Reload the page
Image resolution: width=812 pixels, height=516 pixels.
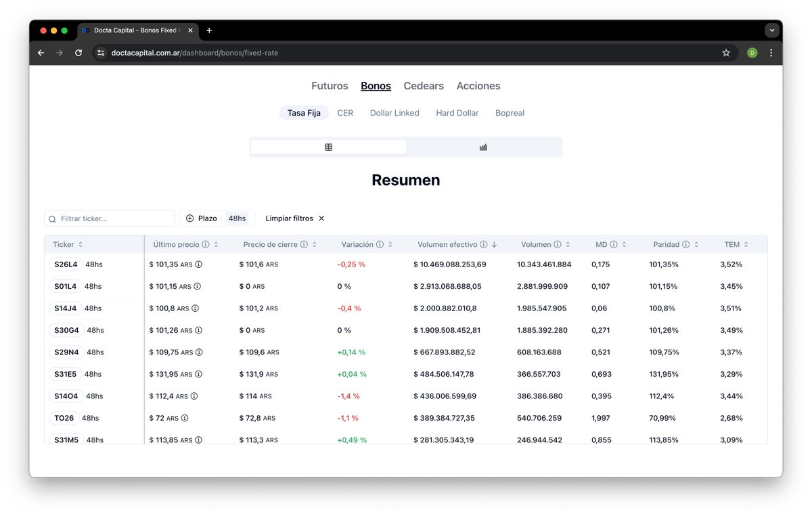point(78,53)
